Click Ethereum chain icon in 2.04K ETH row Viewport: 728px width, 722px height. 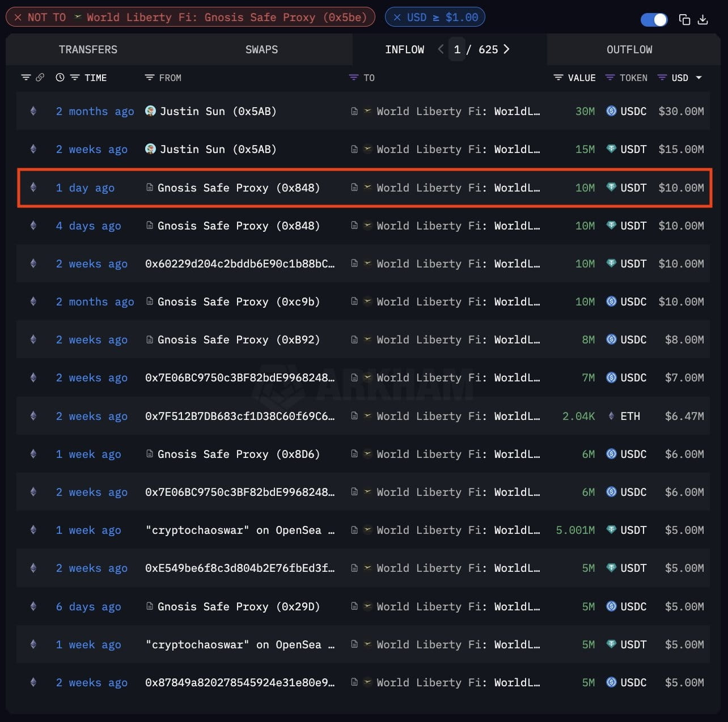[33, 415]
